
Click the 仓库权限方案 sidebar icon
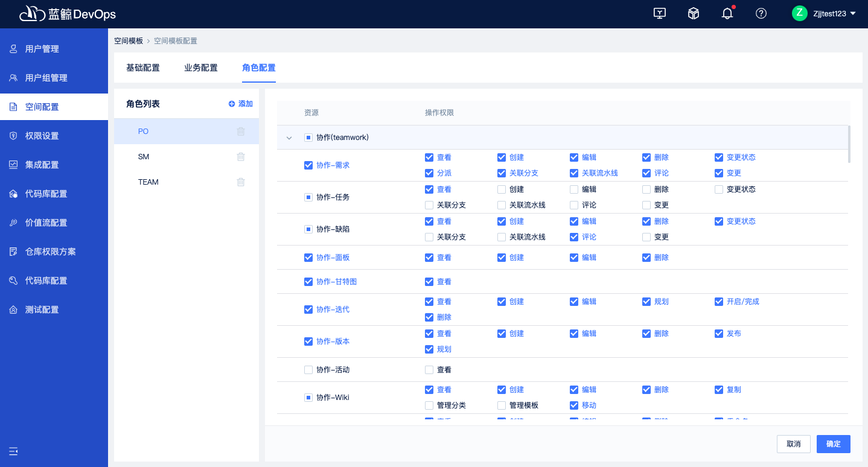pos(13,252)
